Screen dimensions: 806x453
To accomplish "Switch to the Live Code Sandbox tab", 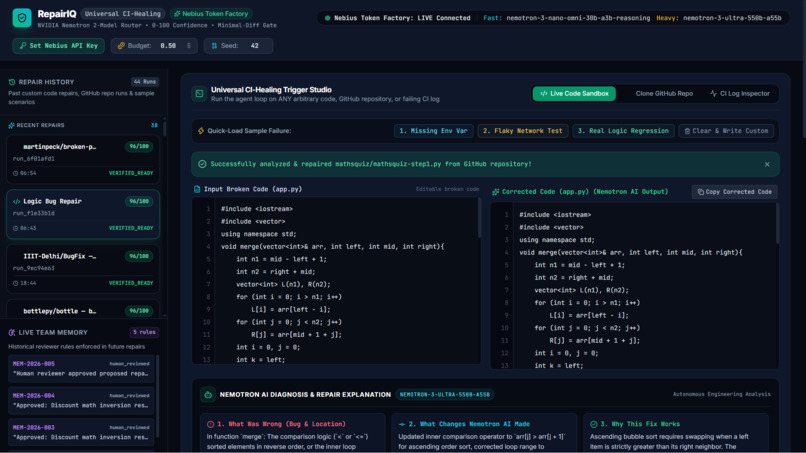I will coord(574,94).
